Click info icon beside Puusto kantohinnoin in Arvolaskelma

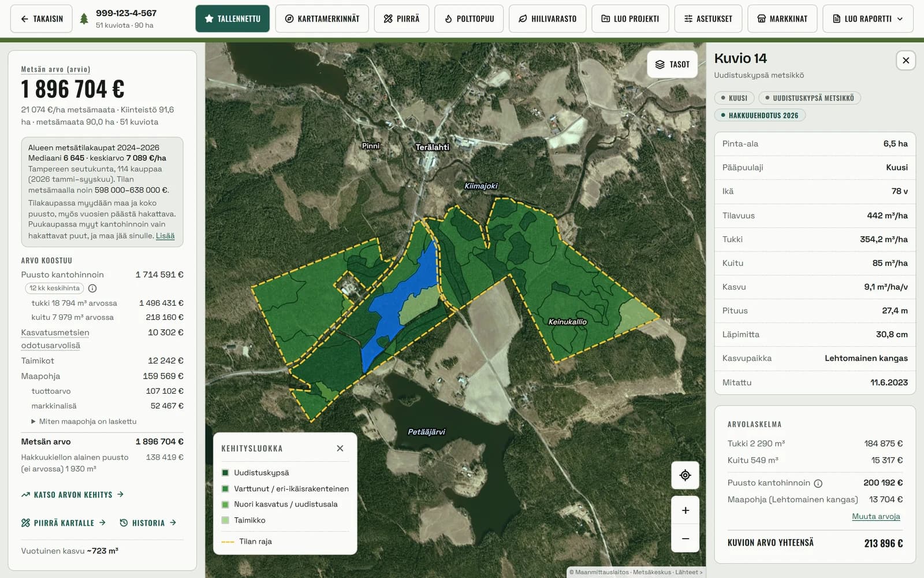pyautogui.click(x=818, y=483)
